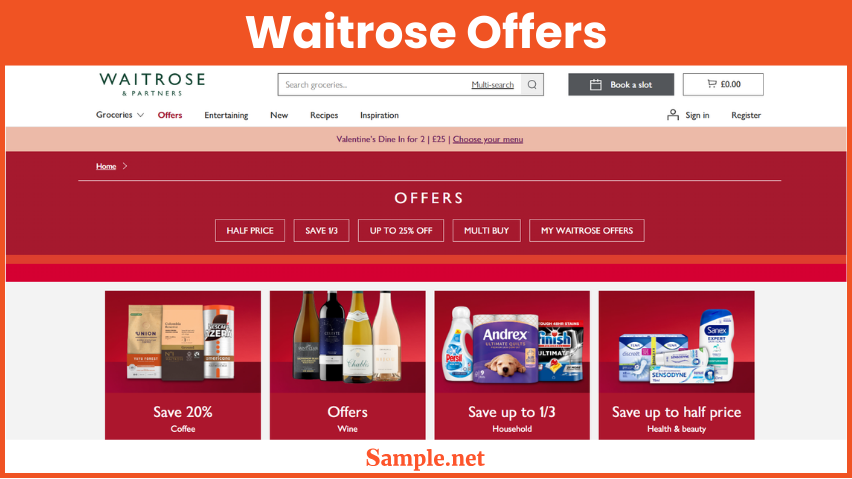Go to the Entertaining menu item
This screenshot has width=852, height=479.
coord(226,115)
